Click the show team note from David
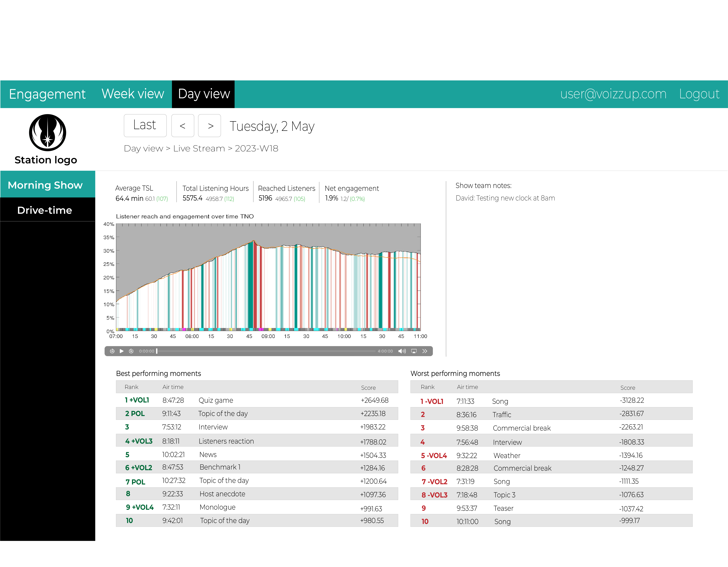 pos(505,198)
